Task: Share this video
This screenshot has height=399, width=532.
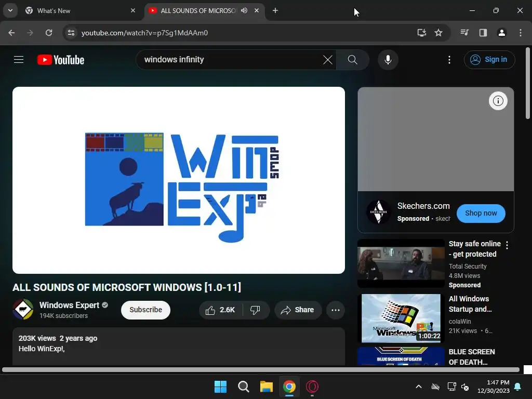Action: click(298, 310)
